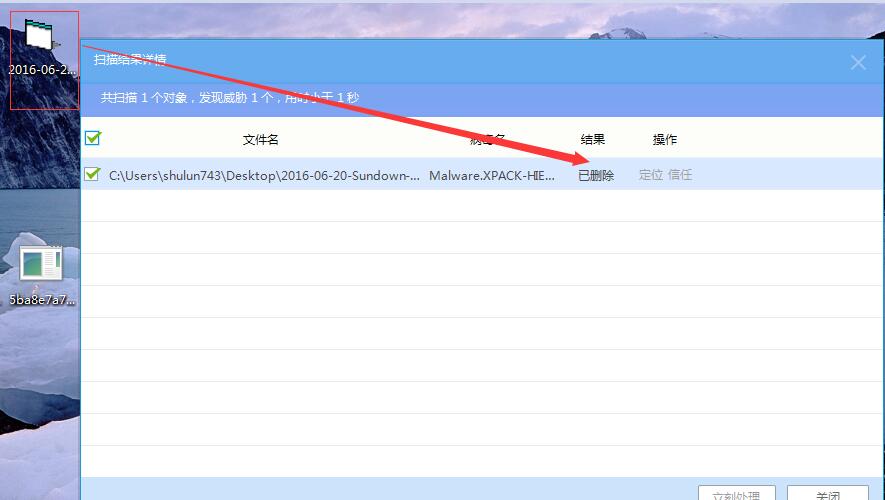Click the 已删除 result cell
Image resolution: width=885 pixels, height=500 pixels.
[x=596, y=176]
